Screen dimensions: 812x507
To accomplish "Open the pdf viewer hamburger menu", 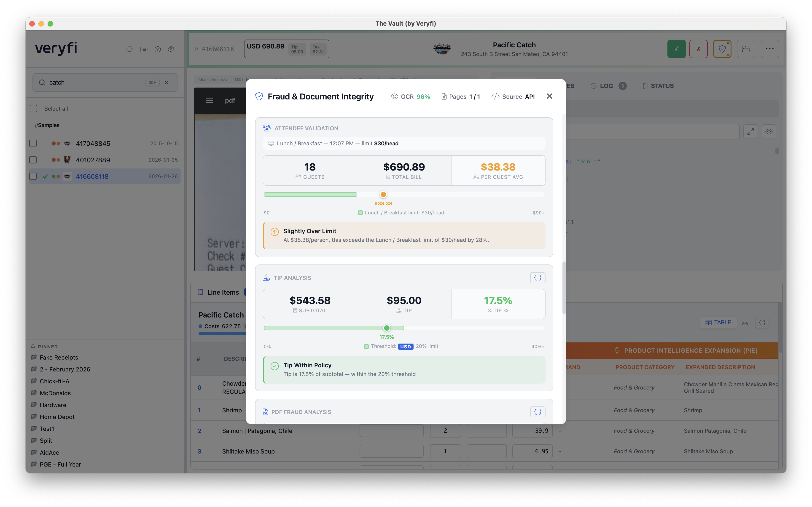I will [x=209, y=101].
